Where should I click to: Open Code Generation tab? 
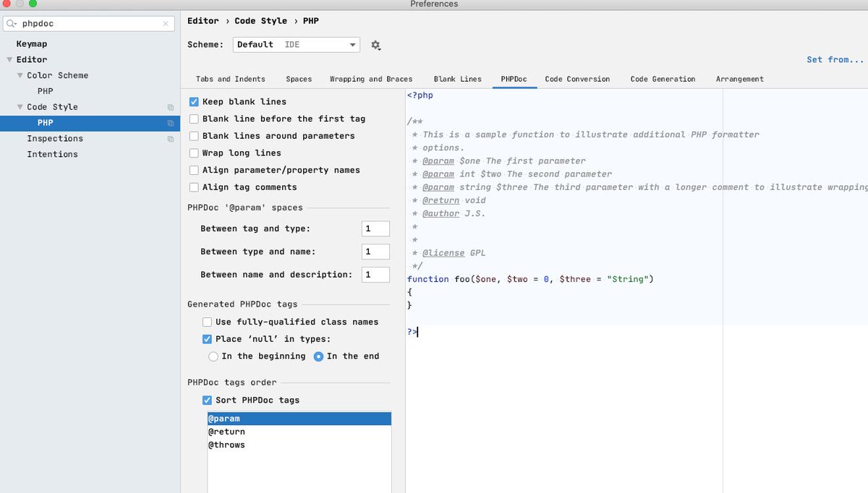[663, 79]
